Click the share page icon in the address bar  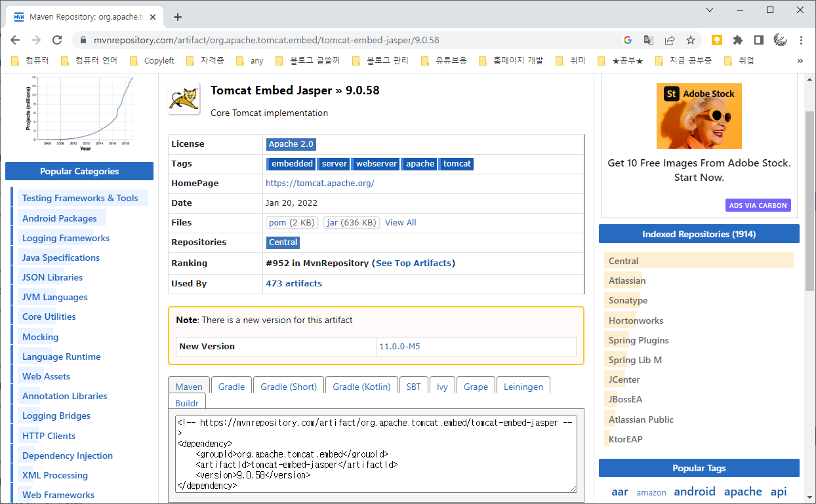pos(670,40)
